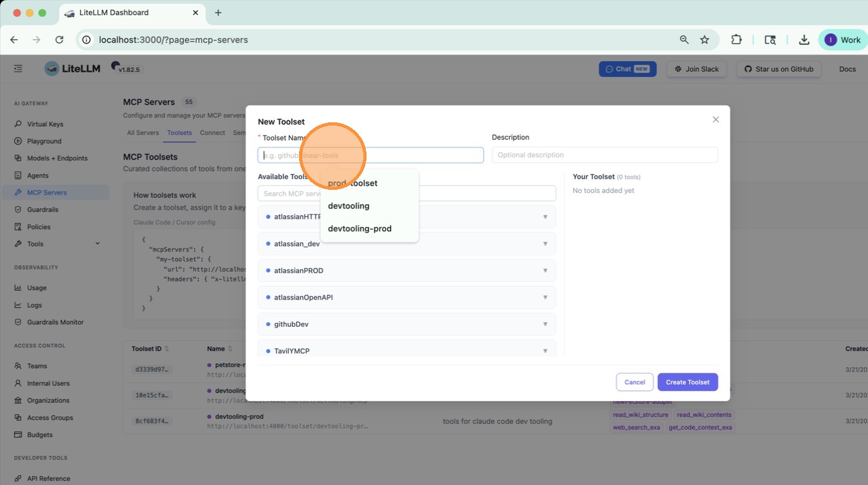Click the Access Groups sidebar icon

click(x=18, y=418)
